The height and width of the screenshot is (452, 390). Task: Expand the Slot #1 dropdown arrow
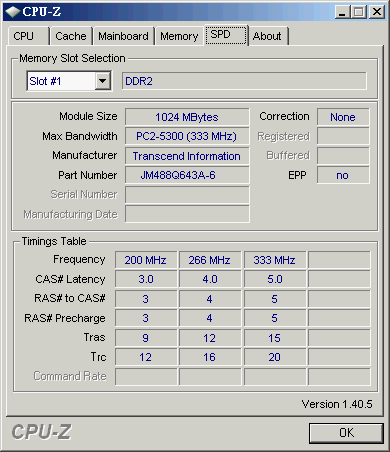[x=103, y=81]
